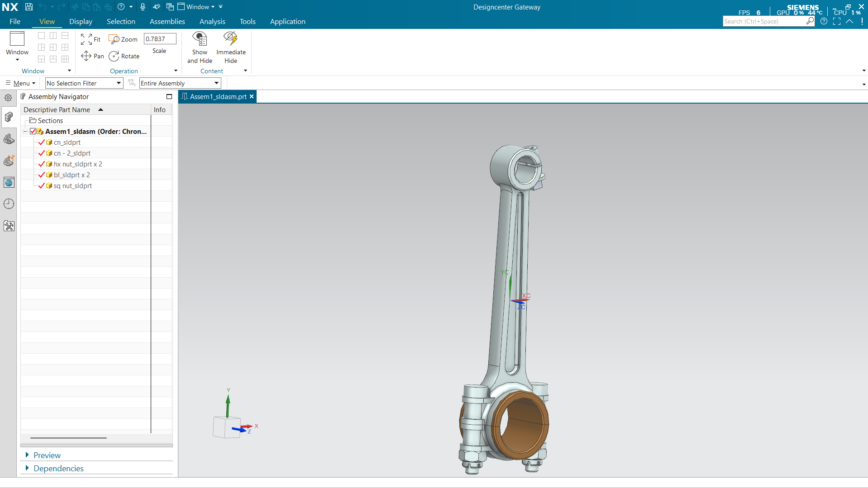Toggle visibility check for sq nut_sldprt
Viewport: 868px width, 488px height.
pyautogui.click(x=42, y=186)
